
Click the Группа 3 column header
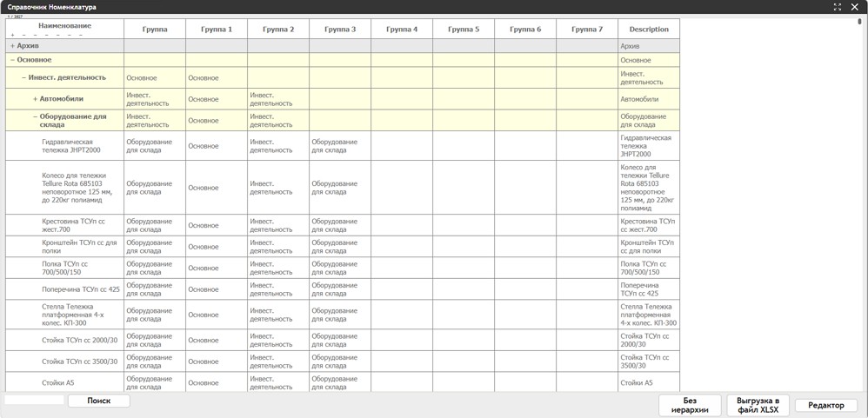[x=340, y=30]
